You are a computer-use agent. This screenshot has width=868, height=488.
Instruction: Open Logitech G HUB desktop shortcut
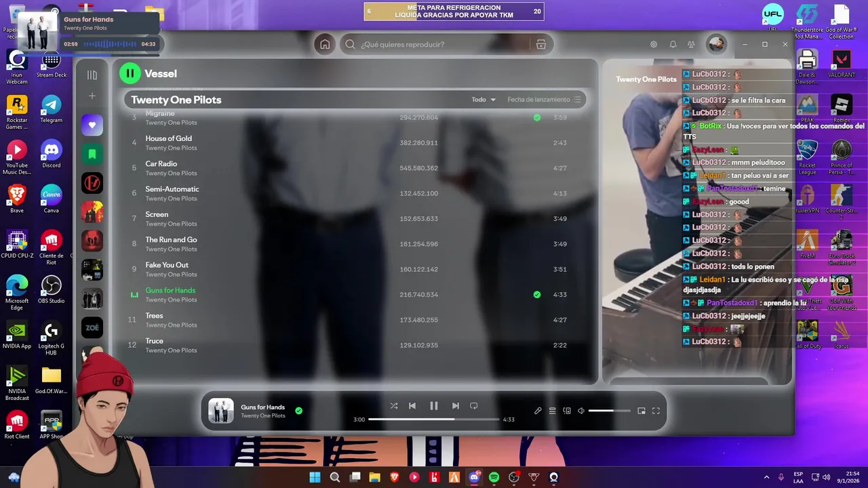[x=51, y=338]
